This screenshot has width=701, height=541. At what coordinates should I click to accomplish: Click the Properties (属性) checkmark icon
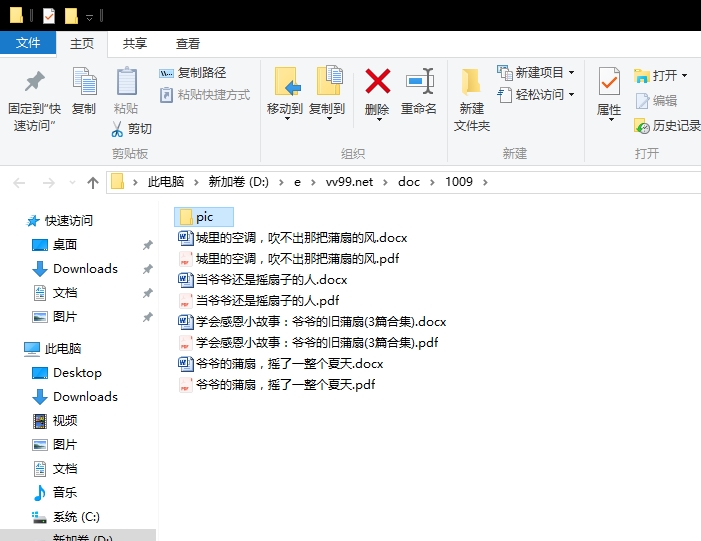point(609,81)
